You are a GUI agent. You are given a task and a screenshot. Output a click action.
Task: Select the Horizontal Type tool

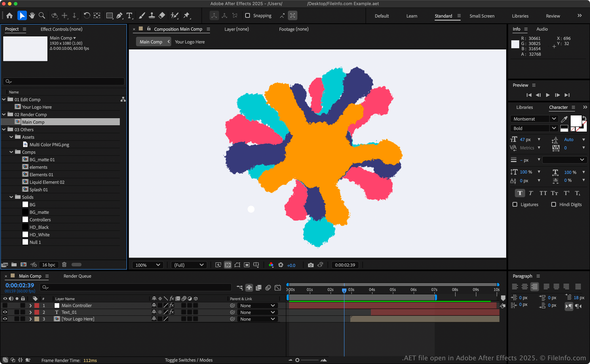point(129,16)
